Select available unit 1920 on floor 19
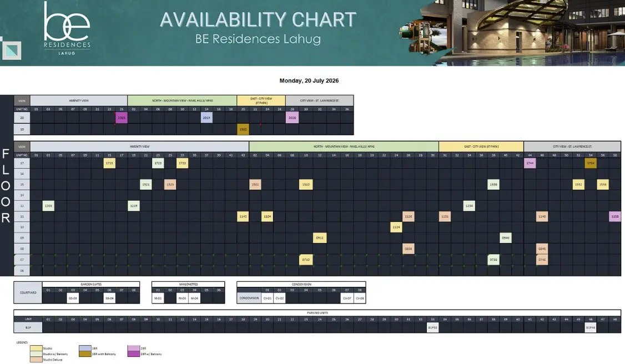This screenshot has height=364, width=625. pyautogui.click(x=243, y=129)
